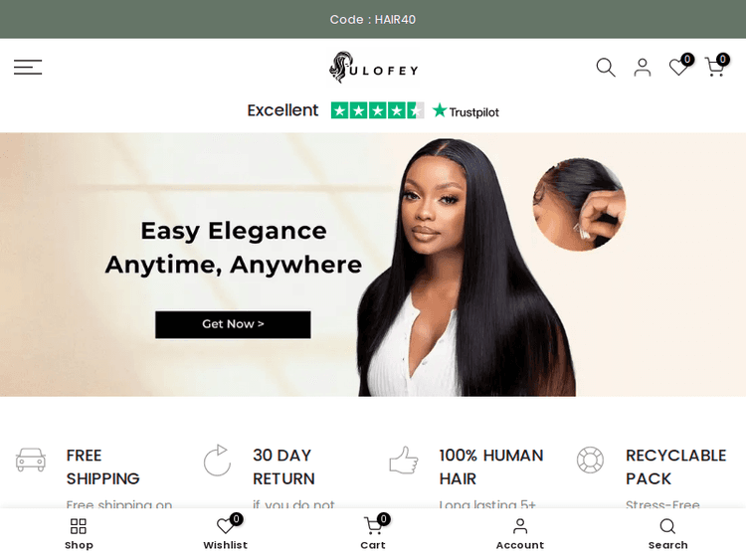The width and height of the screenshot is (746, 560).
Task: Click the free shipping car icon
Action: point(31,460)
